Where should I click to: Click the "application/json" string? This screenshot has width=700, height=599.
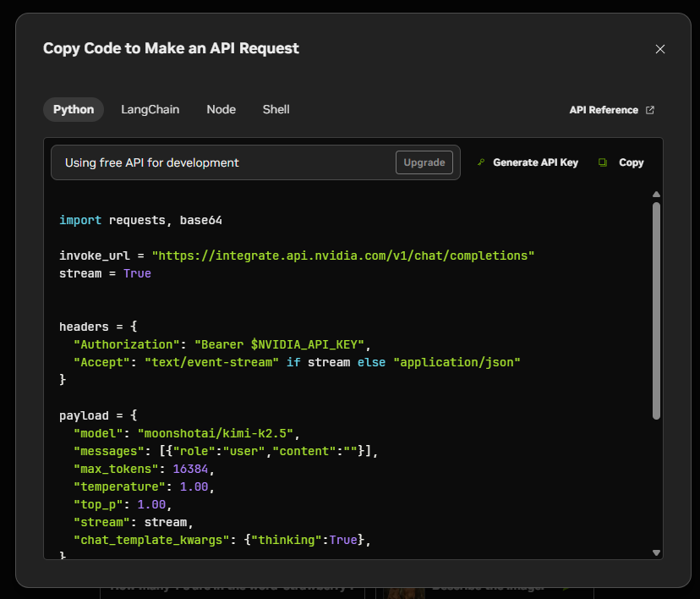[x=457, y=362]
